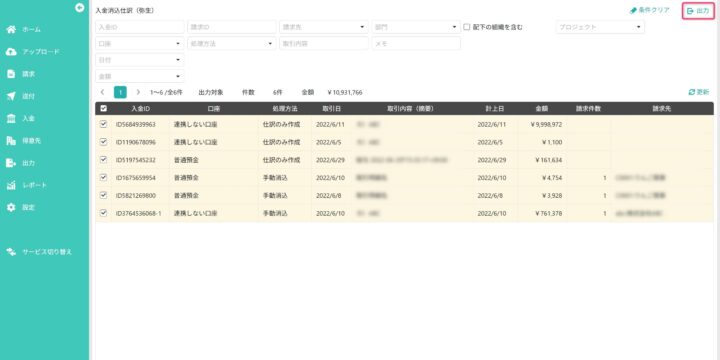Click the amount ¥161,634
The image size is (720, 360).
point(549,160)
